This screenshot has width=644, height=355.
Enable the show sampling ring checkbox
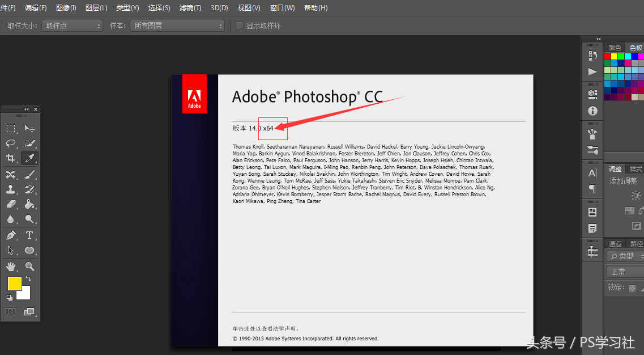point(240,26)
